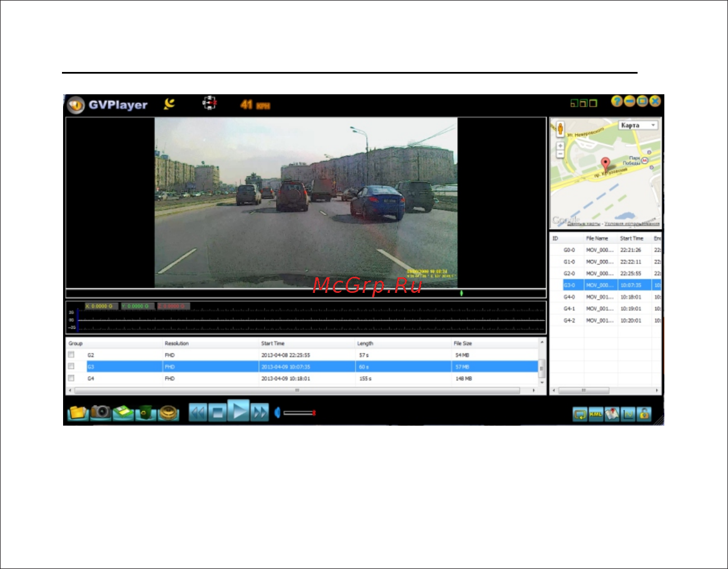Select file row G4-1

pos(606,308)
